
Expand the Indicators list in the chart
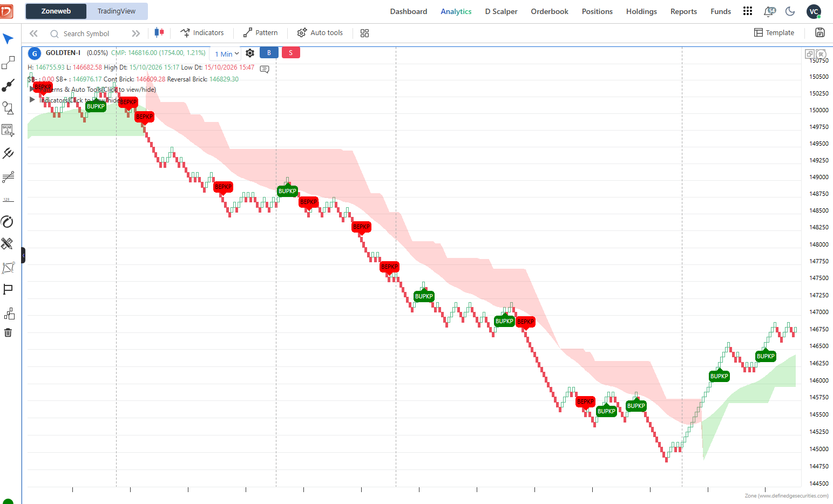[32, 100]
